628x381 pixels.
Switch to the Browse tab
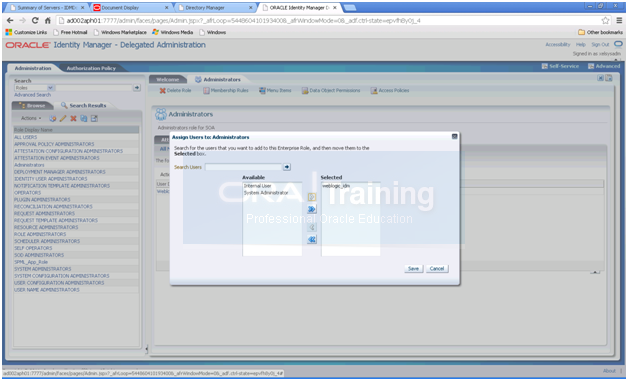click(x=32, y=105)
